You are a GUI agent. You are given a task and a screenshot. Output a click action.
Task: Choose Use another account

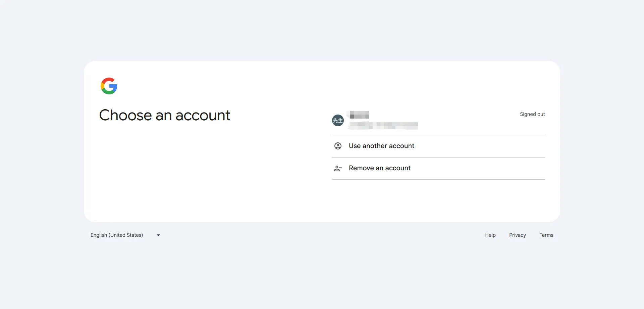coord(381,146)
